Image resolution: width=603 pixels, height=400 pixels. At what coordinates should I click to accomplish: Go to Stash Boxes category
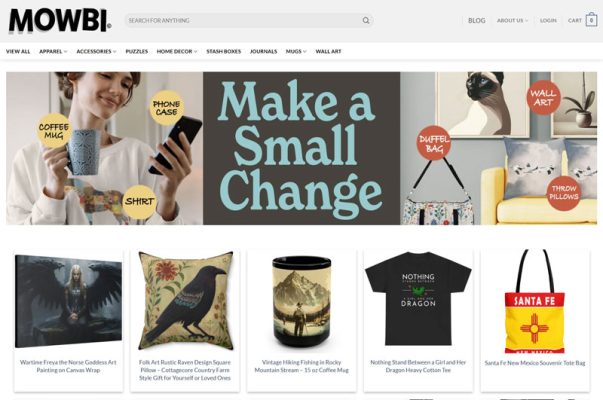(x=223, y=51)
